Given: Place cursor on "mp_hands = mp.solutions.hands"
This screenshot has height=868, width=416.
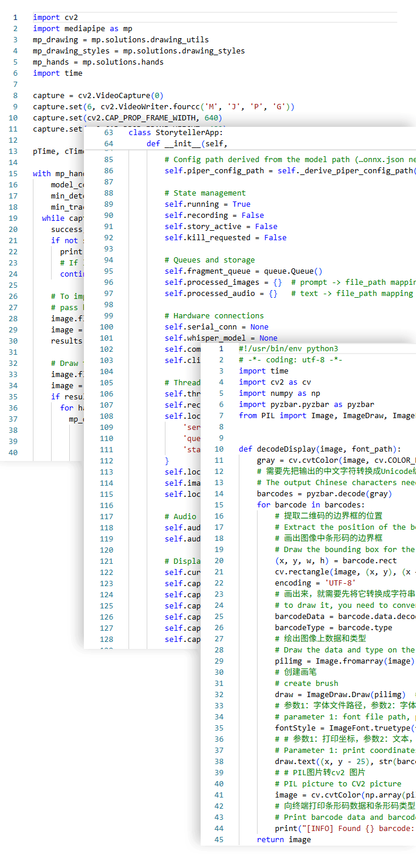Looking at the screenshot, I should pyautogui.click(x=98, y=62).
